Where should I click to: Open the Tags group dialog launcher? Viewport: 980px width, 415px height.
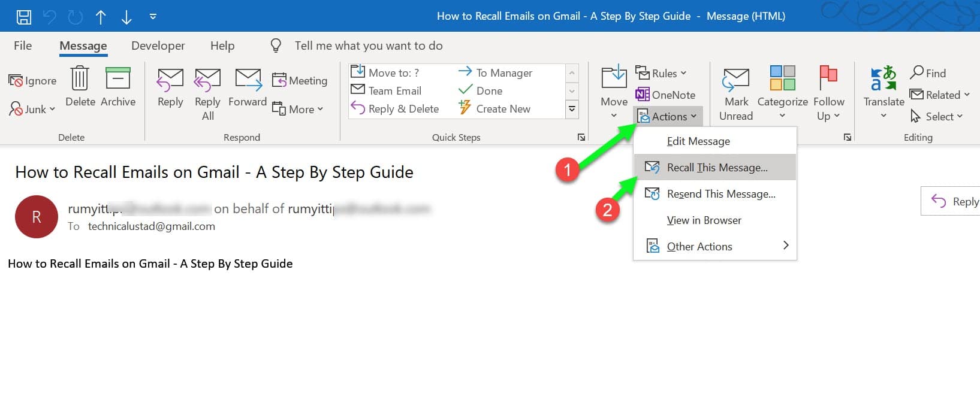tap(848, 137)
